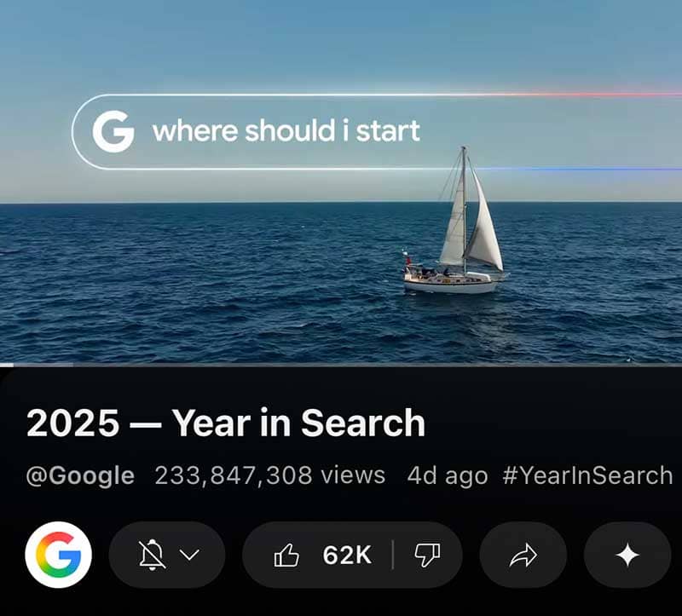
Task: Tap the '4d ago' upload date
Action: (x=448, y=475)
